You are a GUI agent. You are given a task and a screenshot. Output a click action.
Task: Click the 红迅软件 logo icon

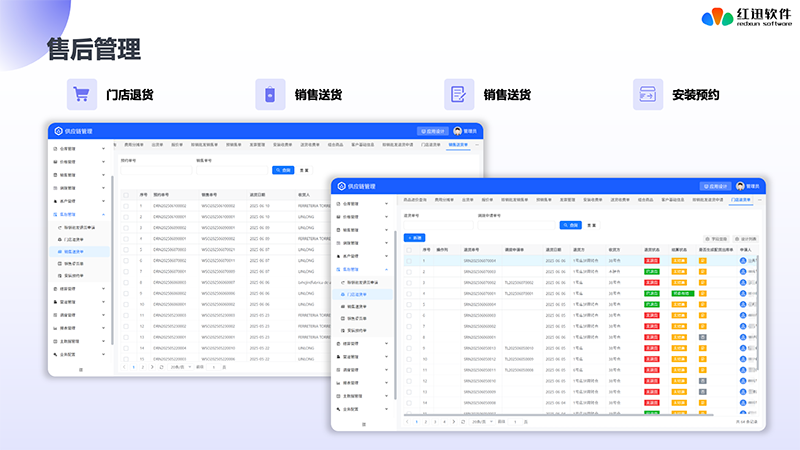(x=715, y=17)
